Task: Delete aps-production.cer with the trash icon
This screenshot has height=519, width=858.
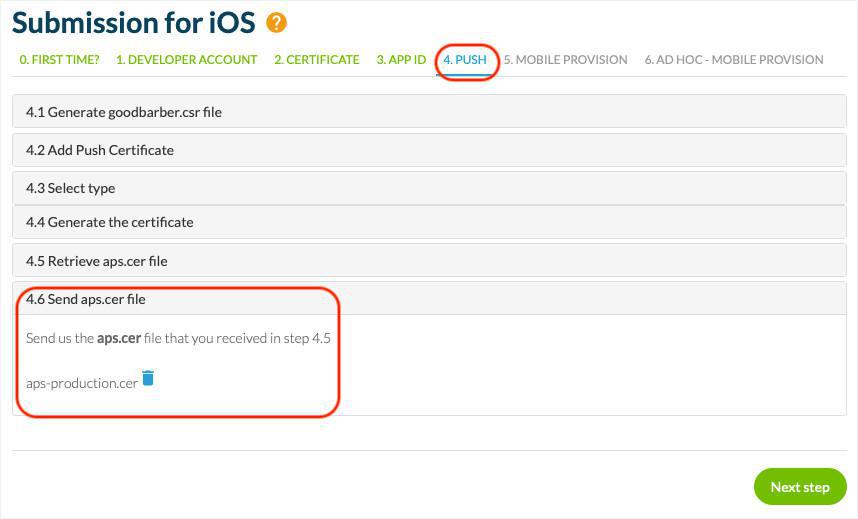Action: tap(148, 378)
